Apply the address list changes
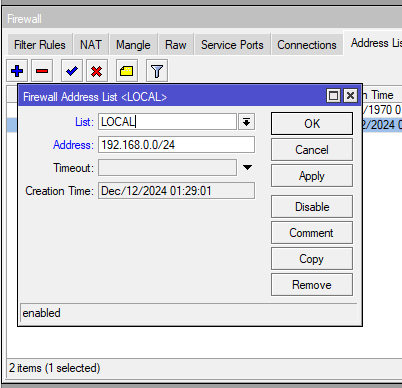The height and width of the screenshot is (388, 402). coord(312,176)
